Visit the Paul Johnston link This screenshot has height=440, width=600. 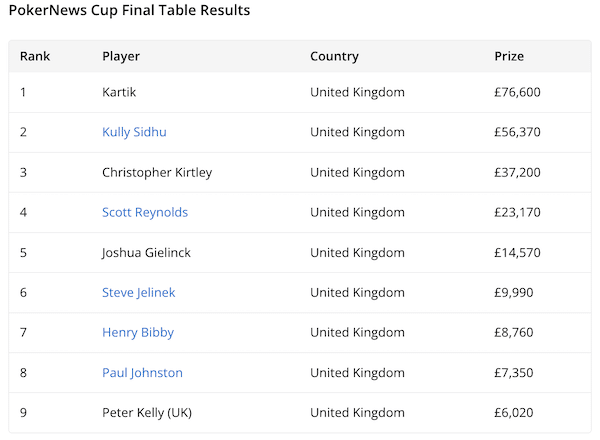pyautogui.click(x=142, y=372)
